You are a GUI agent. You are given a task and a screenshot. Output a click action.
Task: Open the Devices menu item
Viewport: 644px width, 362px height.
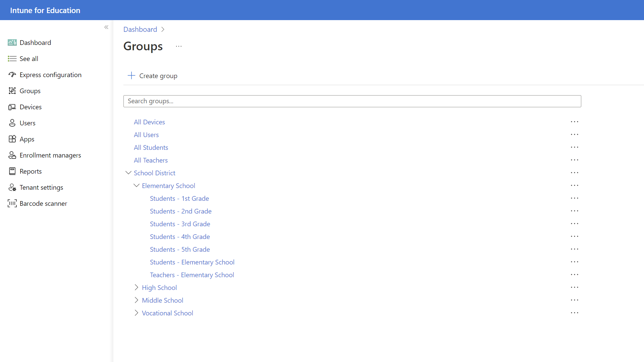[31, 107]
